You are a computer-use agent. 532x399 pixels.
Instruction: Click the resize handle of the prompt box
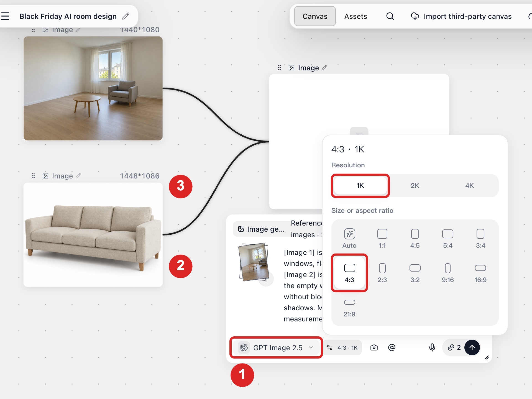click(x=487, y=357)
